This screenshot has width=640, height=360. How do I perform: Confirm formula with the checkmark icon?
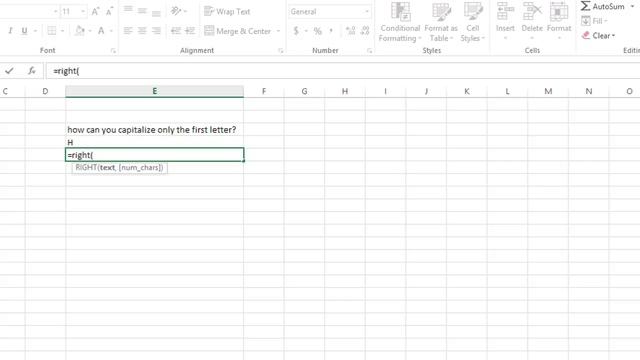(x=9, y=71)
